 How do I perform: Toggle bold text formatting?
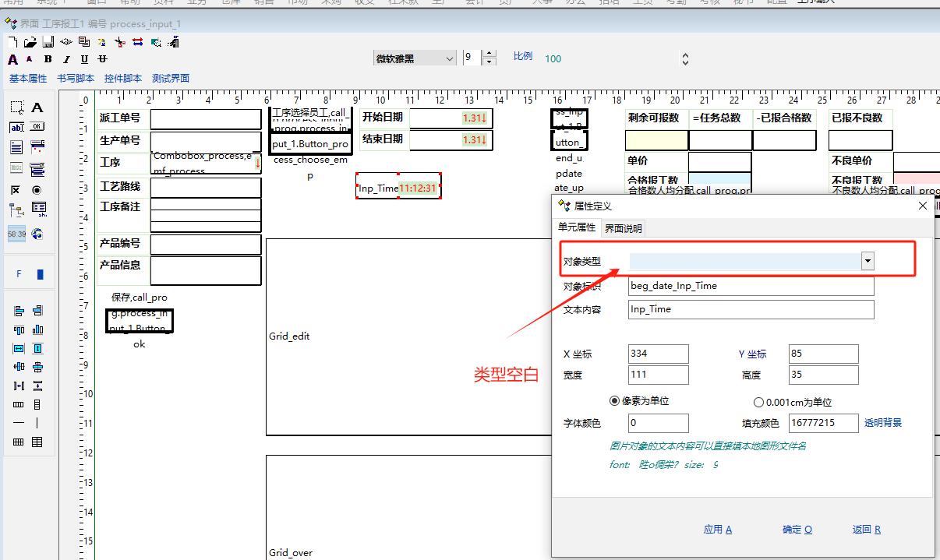pos(48,59)
